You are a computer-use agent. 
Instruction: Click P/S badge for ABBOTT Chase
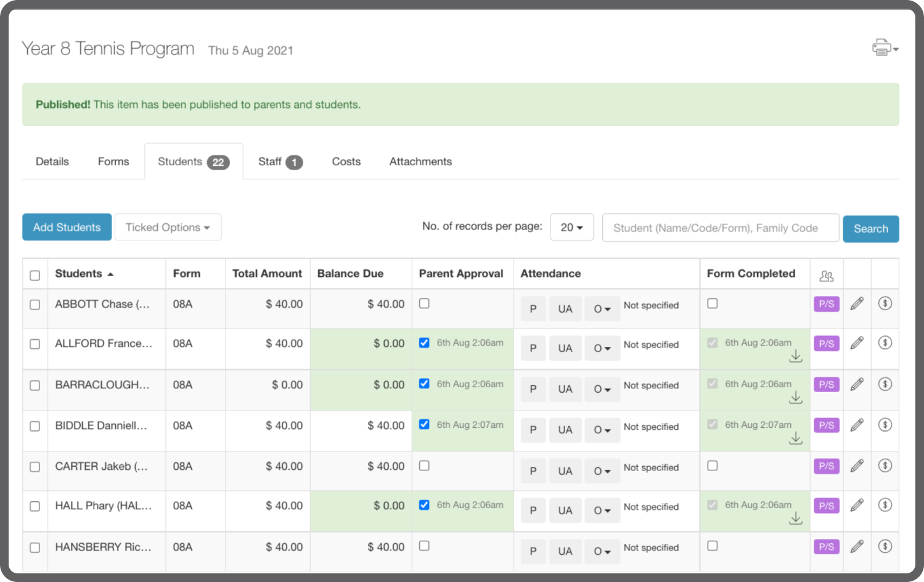coord(827,304)
